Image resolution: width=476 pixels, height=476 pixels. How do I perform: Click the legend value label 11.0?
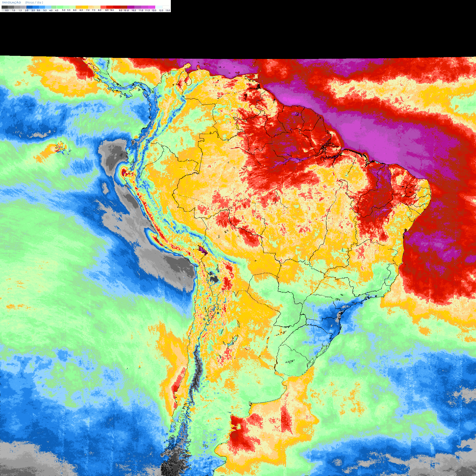click(x=141, y=10)
